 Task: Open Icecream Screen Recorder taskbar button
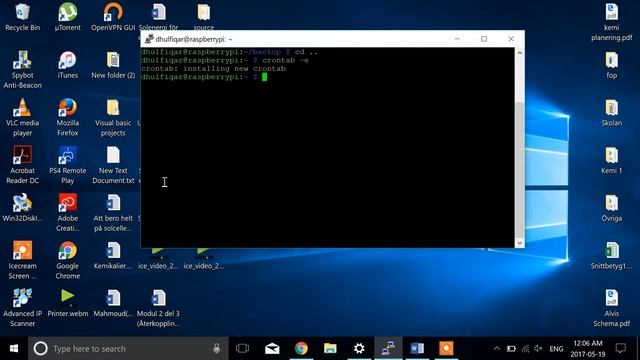click(446, 348)
